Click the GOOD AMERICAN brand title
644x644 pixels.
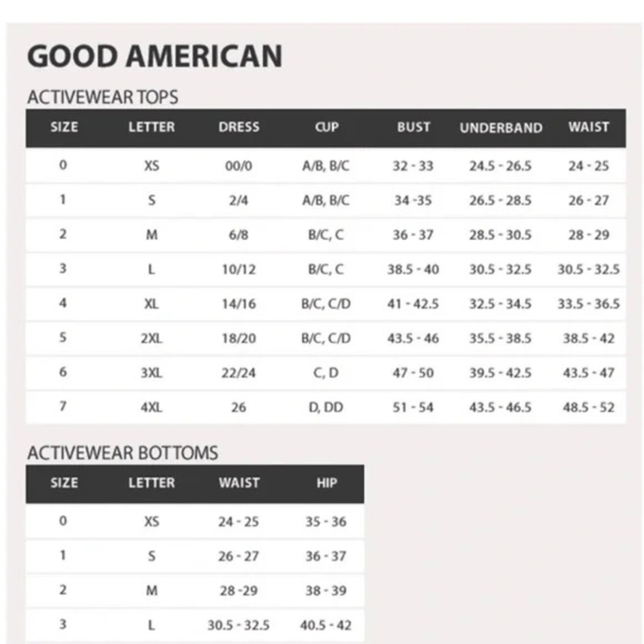[x=155, y=56]
